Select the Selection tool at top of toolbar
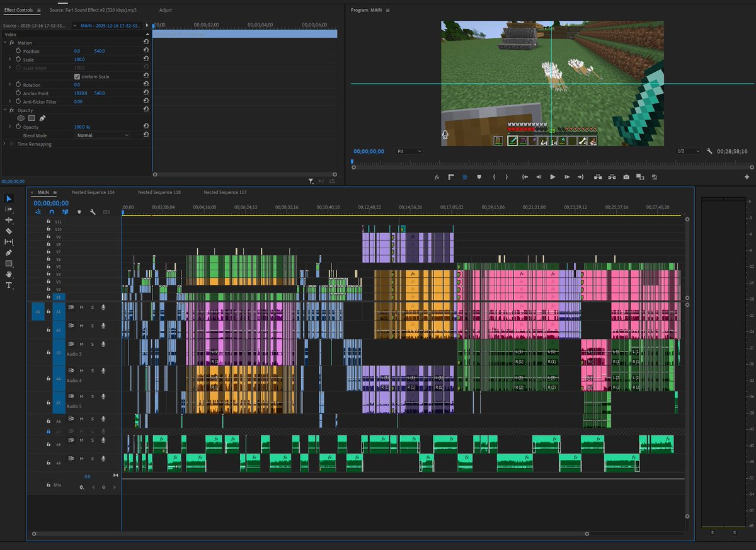 tap(9, 198)
